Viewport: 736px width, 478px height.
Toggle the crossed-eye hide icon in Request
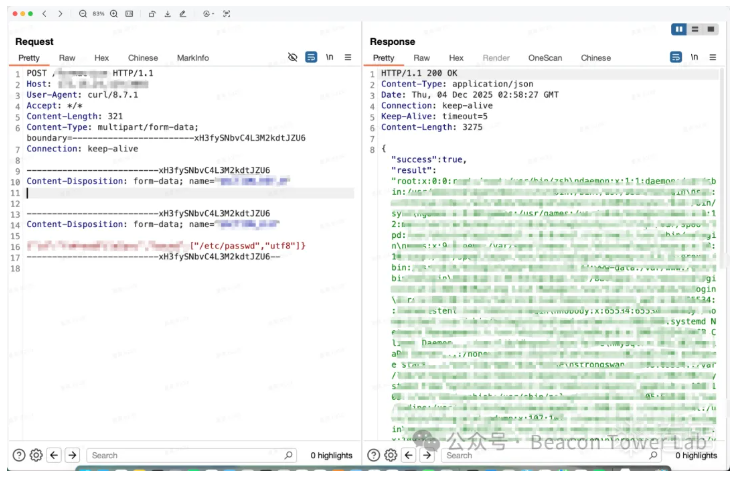(292, 57)
